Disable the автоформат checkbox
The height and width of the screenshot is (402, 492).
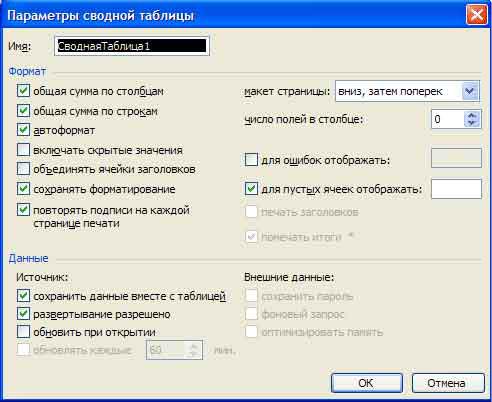[23, 130]
